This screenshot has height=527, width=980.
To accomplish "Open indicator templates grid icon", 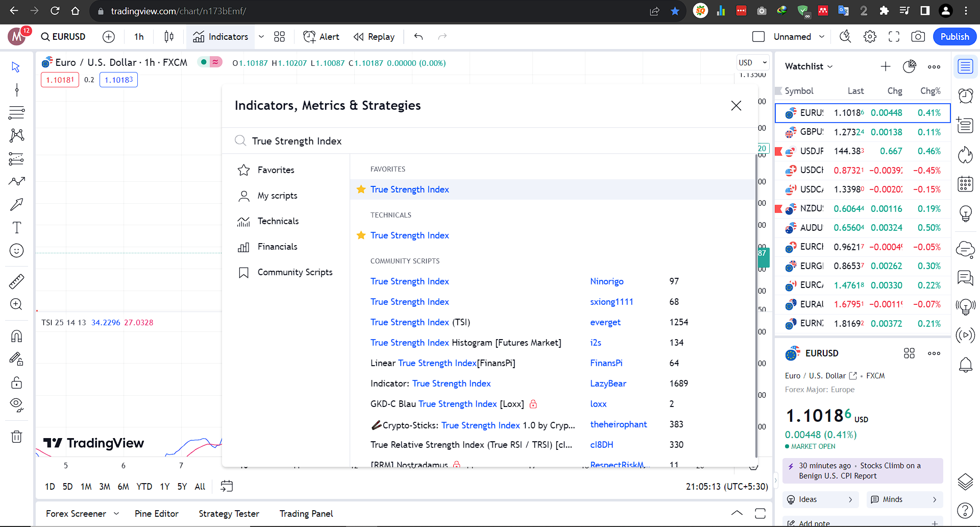I will click(x=279, y=37).
